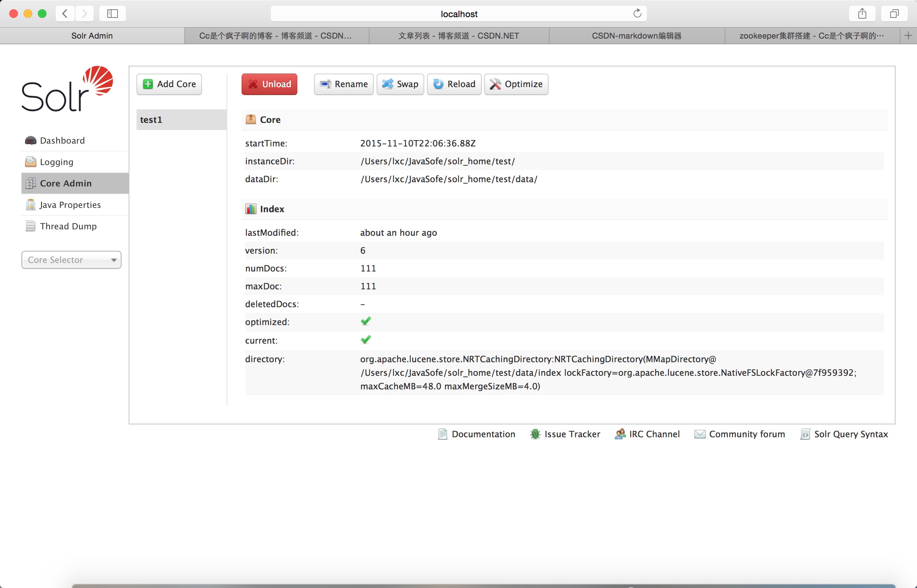
Task: Select the test1 core
Action: coord(182,120)
